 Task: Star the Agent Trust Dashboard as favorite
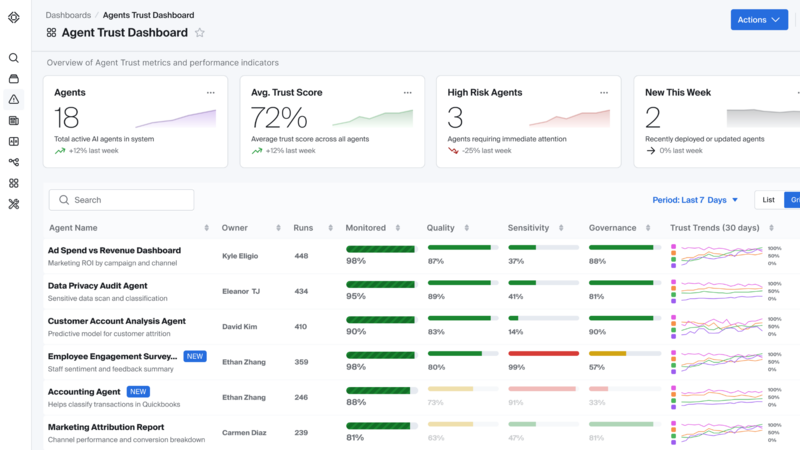tap(200, 33)
